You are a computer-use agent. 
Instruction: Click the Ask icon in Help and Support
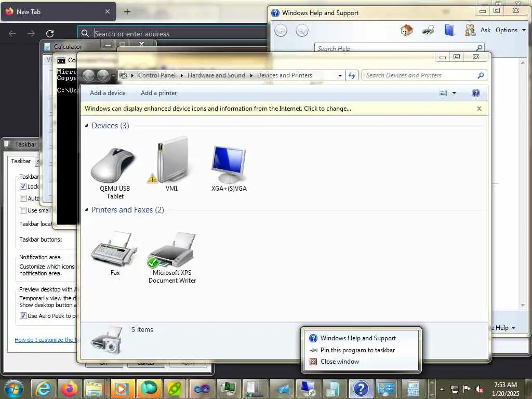[x=470, y=30]
